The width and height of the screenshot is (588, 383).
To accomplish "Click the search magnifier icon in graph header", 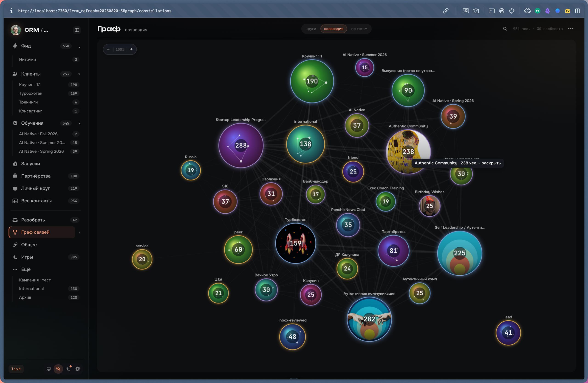I will click(x=505, y=29).
